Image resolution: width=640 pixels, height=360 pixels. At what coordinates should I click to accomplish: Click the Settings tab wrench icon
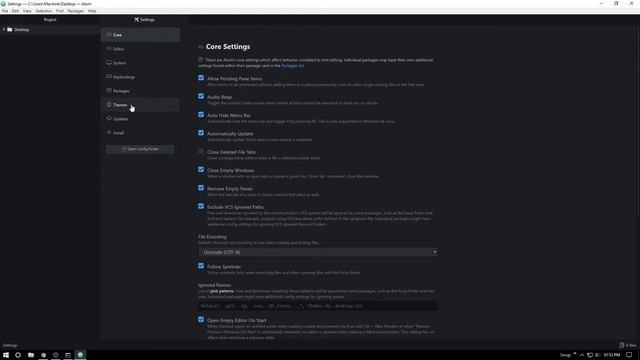pyautogui.click(x=137, y=20)
